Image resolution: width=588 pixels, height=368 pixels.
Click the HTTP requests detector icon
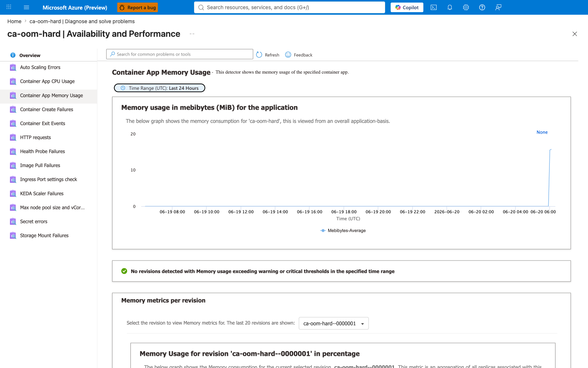[x=13, y=137]
